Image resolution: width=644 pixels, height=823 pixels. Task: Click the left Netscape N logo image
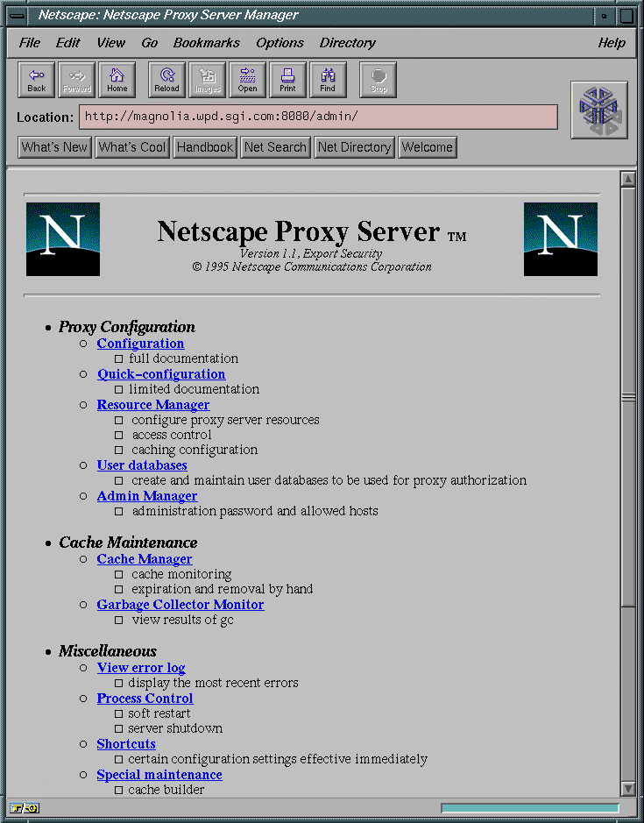63,239
